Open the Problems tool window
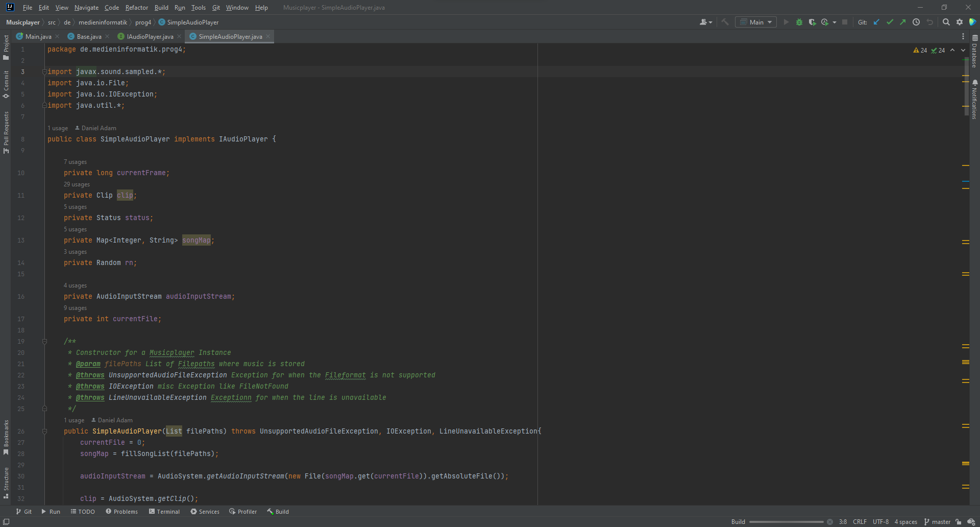The height and width of the screenshot is (527, 980). point(121,511)
